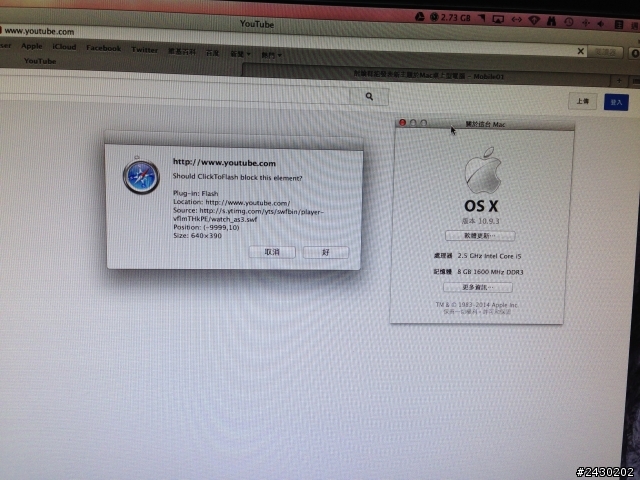Screen dimensions: 640x480
Task: Click the 上傳 upload button on YouTube
Action: click(x=582, y=101)
